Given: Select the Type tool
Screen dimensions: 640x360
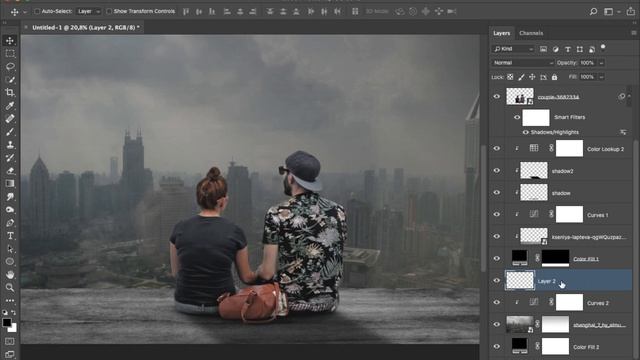Looking at the screenshot, I should point(10,236).
